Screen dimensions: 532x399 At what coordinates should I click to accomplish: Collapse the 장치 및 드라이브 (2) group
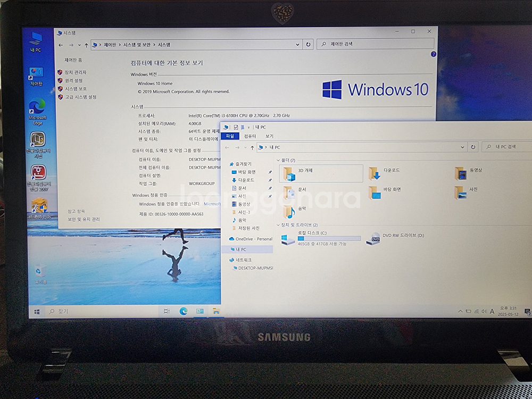point(278,225)
